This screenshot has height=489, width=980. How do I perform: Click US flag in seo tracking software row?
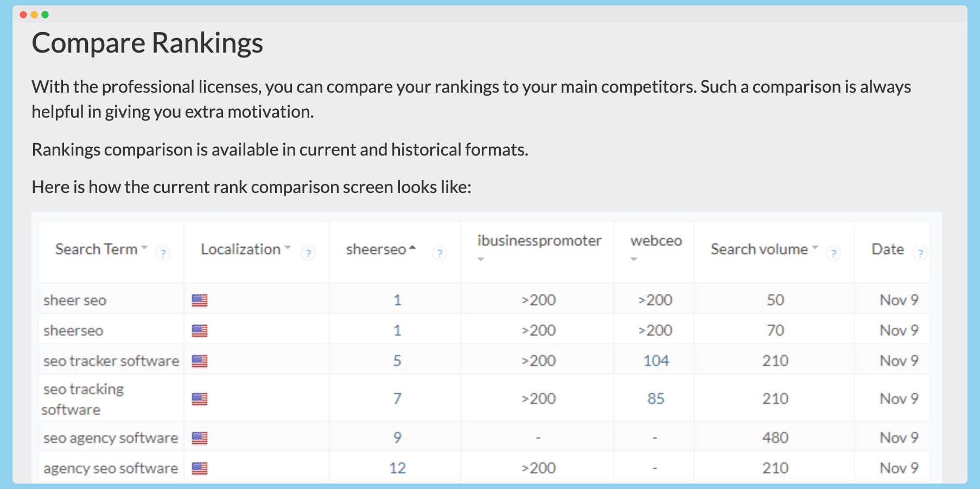pos(200,399)
